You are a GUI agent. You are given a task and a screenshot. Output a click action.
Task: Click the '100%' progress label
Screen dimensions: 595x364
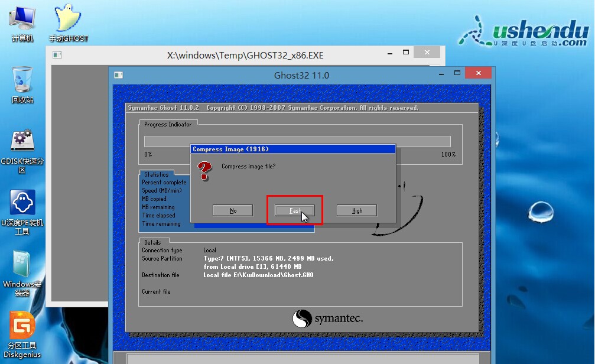click(448, 154)
